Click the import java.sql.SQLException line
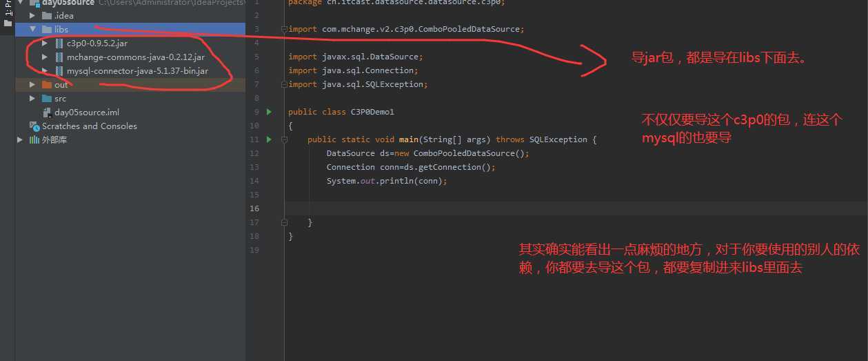This screenshot has height=361, width=868. tap(358, 84)
